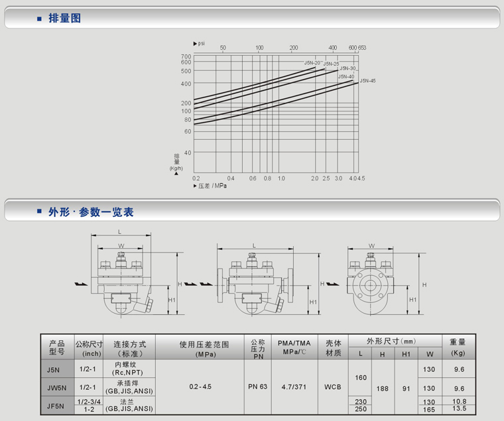
Task: Select the 外形·参数一览表 section header
Action: [91, 212]
